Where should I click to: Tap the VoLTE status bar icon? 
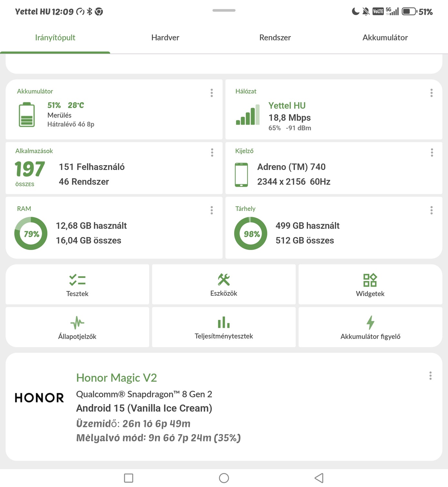[x=378, y=12]
